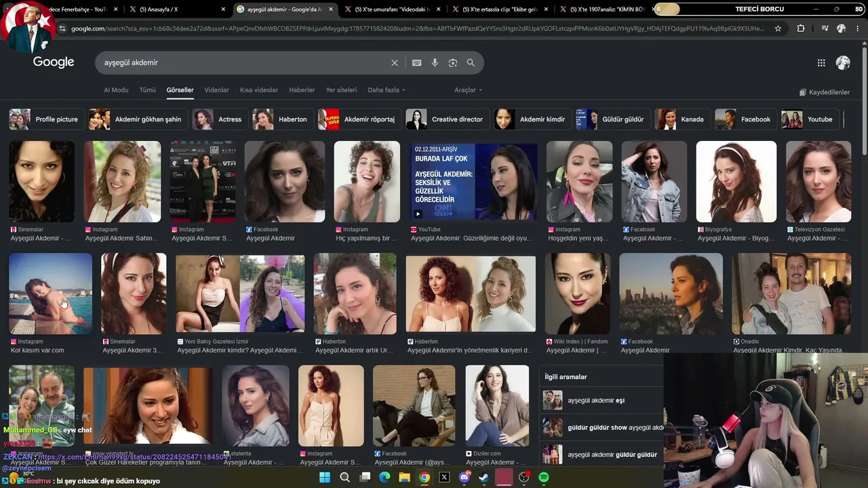This screenshot has width=868, height=488.
Task: Open the Windows Start menu
Action: click(325, 477)
